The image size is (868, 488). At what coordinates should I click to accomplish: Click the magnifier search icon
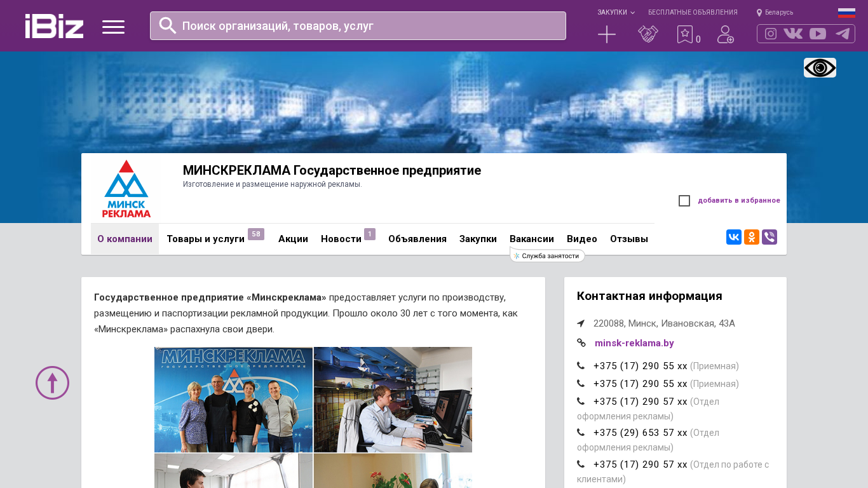[168, 25]
